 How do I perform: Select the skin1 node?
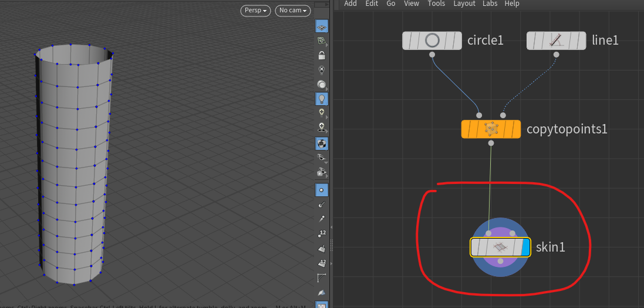click(x=500, y=247)
